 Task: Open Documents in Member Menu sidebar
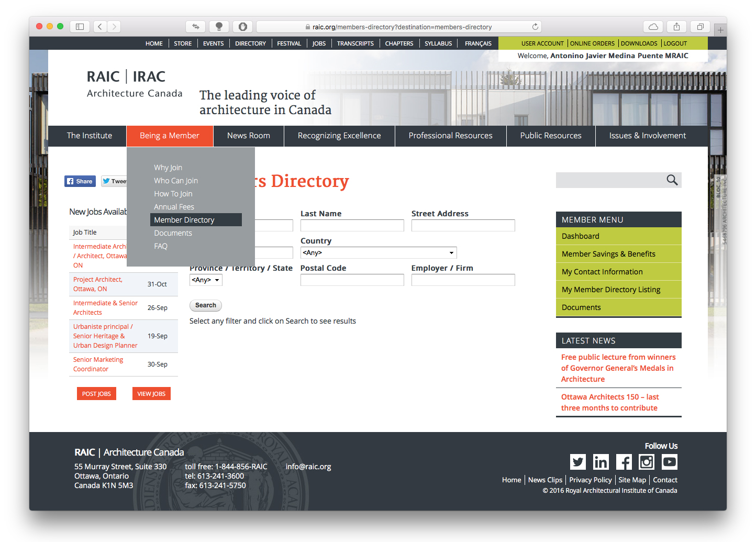click(618, 307)
